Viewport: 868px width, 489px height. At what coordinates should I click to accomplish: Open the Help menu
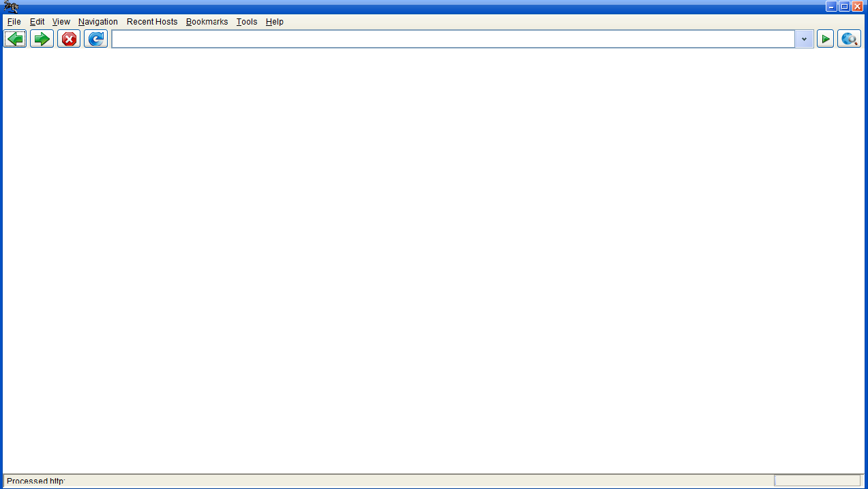pyautogui.click(x=274, y=21)
